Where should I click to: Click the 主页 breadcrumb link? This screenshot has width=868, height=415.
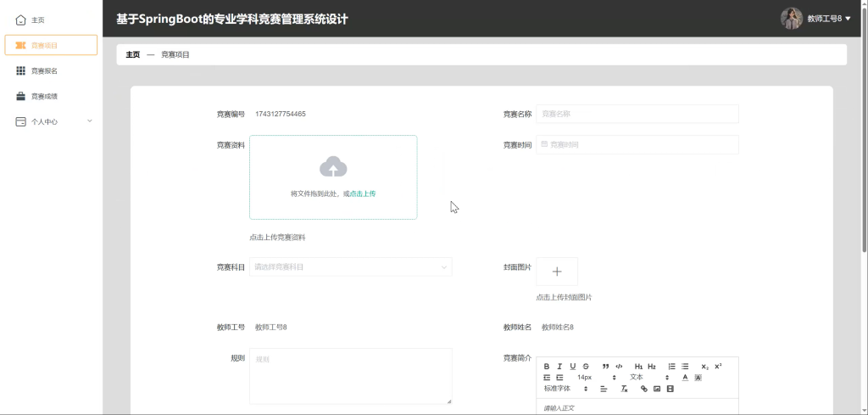point(133,55)
